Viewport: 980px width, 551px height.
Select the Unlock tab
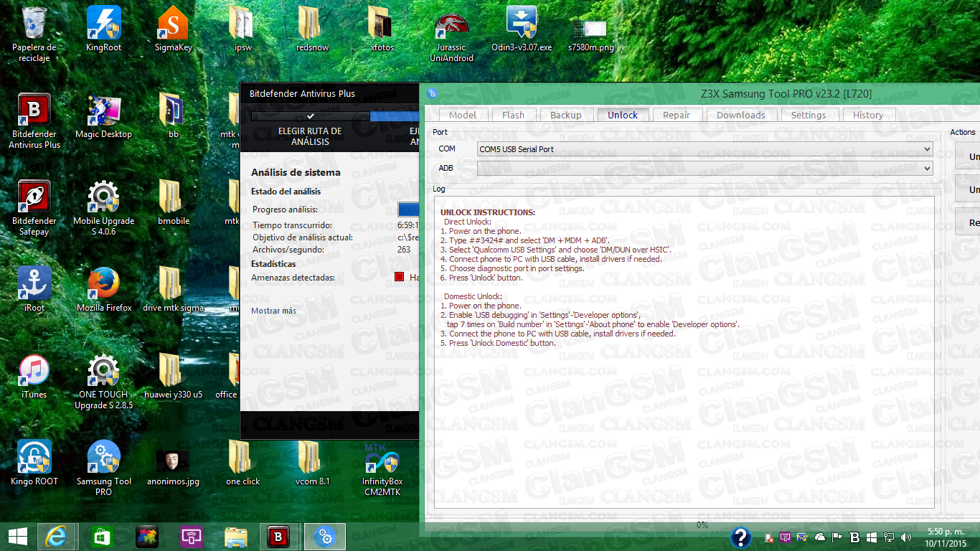click(623, 115)
